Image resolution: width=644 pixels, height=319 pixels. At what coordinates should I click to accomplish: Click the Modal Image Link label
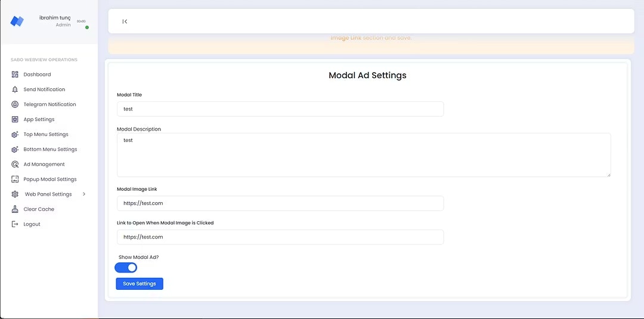(137, 189)
